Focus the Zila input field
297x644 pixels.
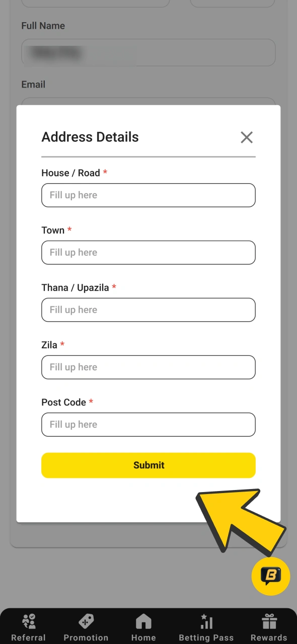click(x=148, y=367)
